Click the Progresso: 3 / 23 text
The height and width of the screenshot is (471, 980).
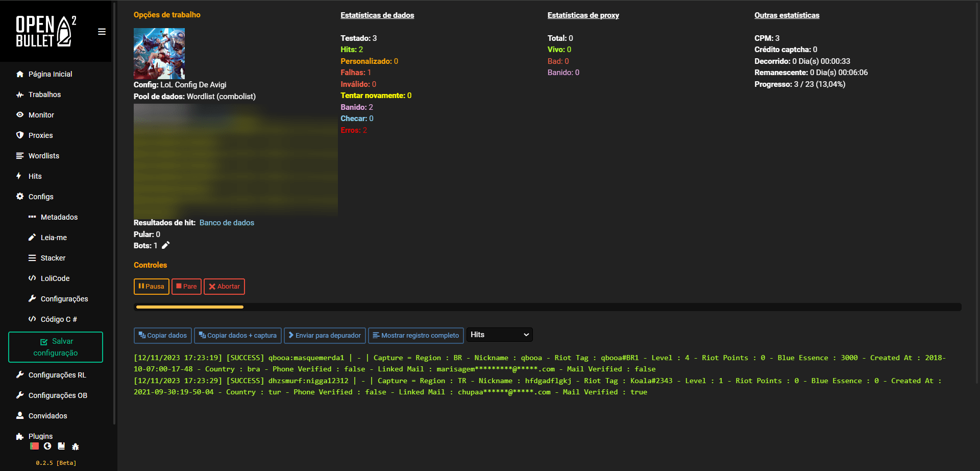pyautogui.click(x=800, y=84)
